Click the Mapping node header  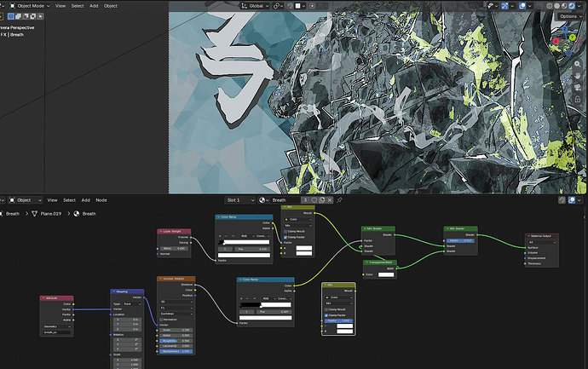[127, 291]
